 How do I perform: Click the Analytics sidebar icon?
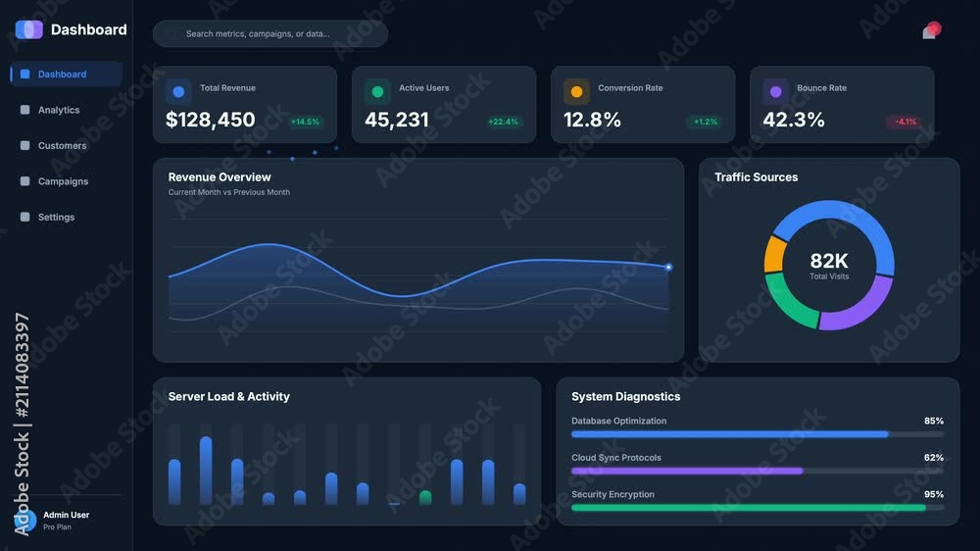(25, 110)
